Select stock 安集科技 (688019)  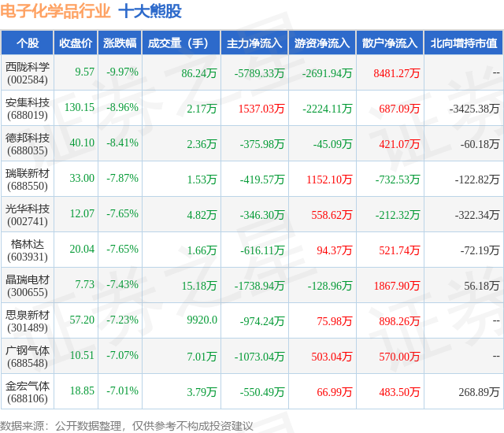point(28,109)
